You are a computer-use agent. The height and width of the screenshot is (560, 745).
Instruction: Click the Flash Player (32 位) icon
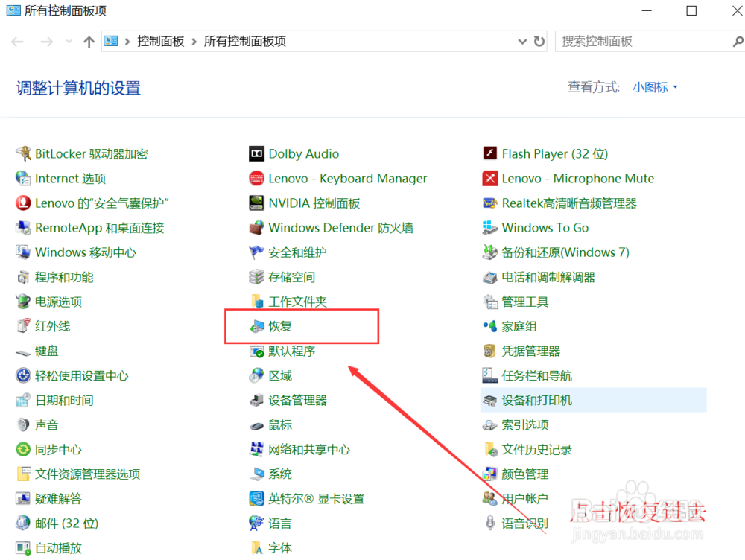tap(490, 154)
